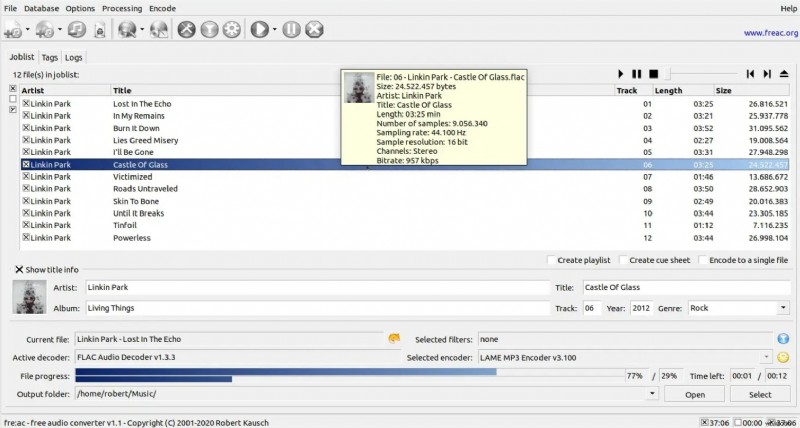800x428 pixels.
Task: Open the Database menu
Action: [x=41, y=9]
